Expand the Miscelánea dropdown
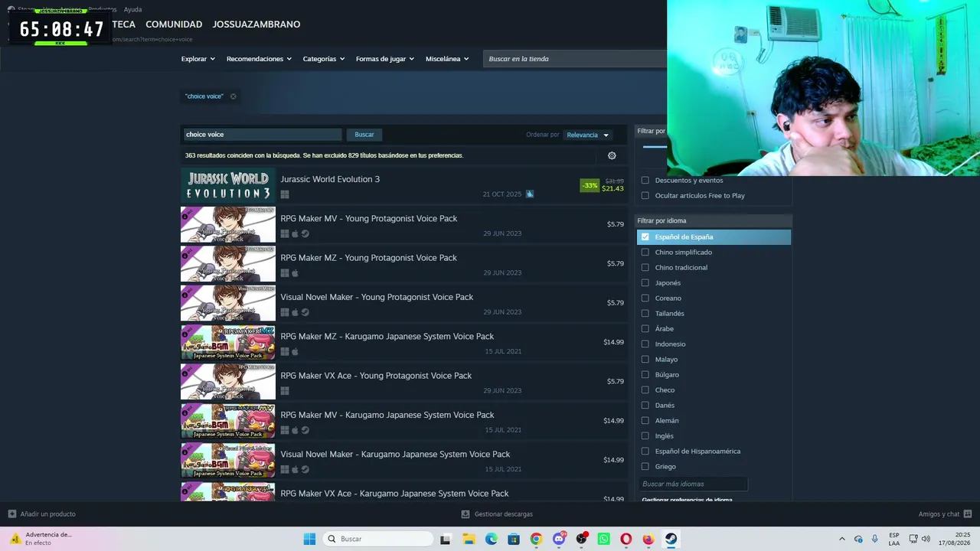The image size is (980, 551). pos(447,59)
